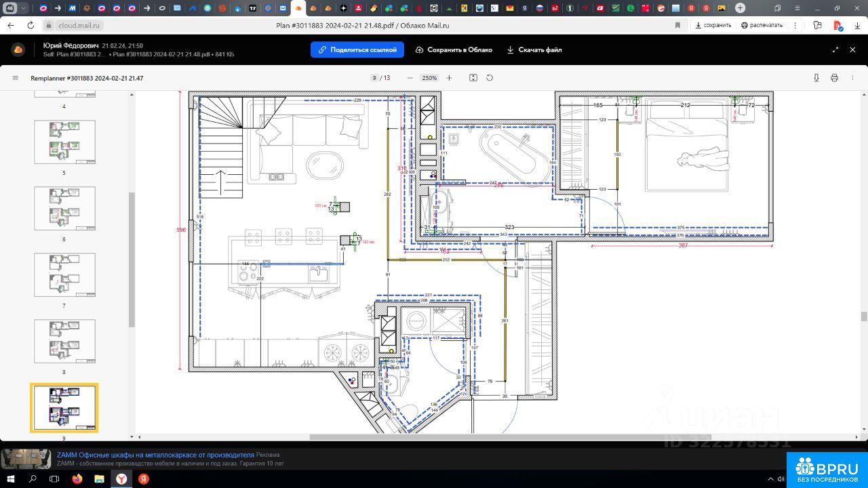Print the PDF using printer icon
Screen dimensions: 868x488
point(835,78)
